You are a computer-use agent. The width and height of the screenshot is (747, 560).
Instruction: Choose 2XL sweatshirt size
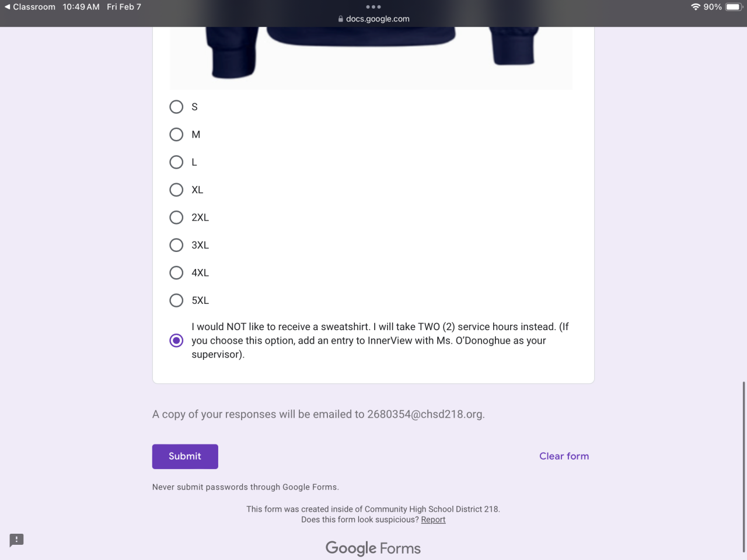[x=176, y=218]
